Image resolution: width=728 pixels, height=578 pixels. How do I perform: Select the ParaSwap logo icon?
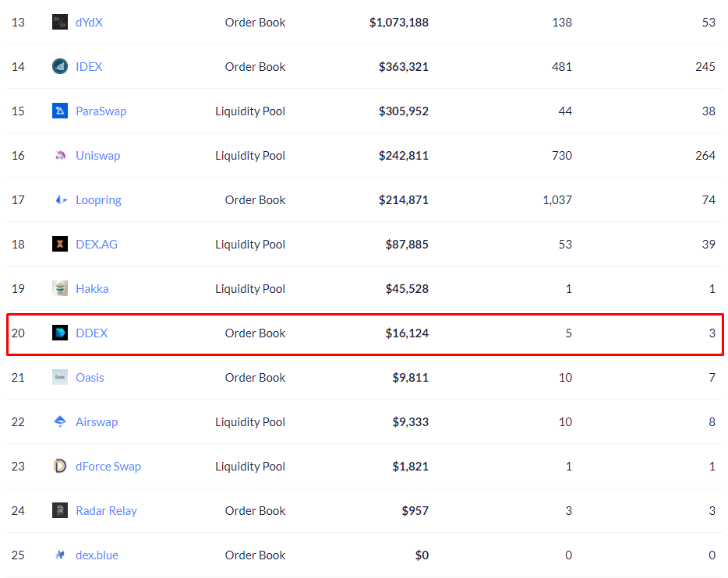59,111
